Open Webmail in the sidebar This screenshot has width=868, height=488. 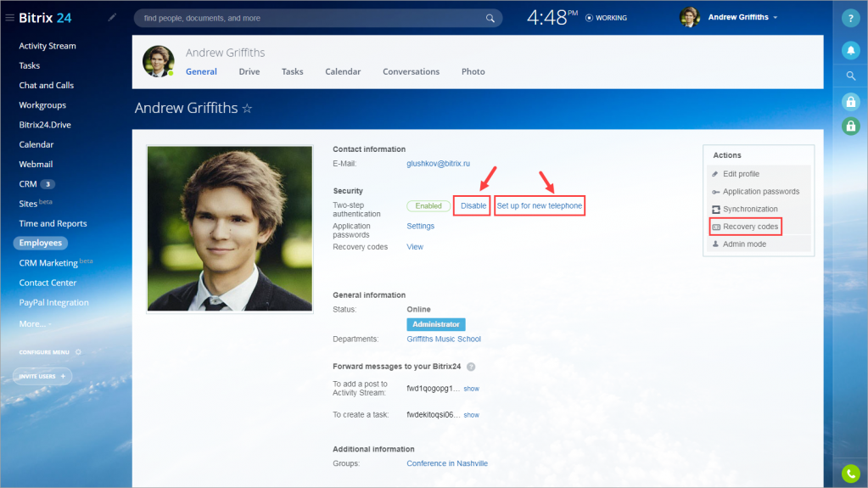click(36, 165)
